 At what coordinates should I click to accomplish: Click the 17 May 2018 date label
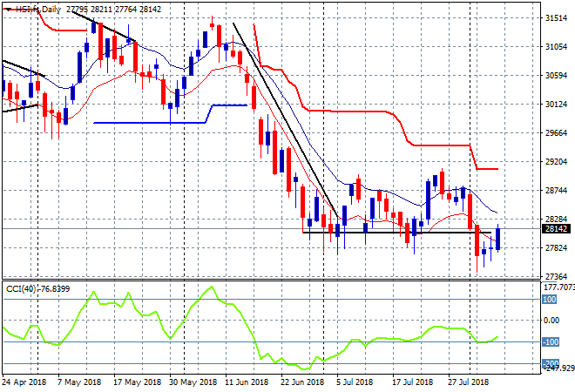point(137,382)
